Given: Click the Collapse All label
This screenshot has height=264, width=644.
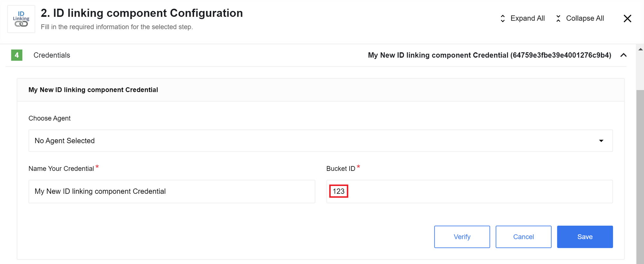Looking at the screenshot, I should click(x=585, y=18).
